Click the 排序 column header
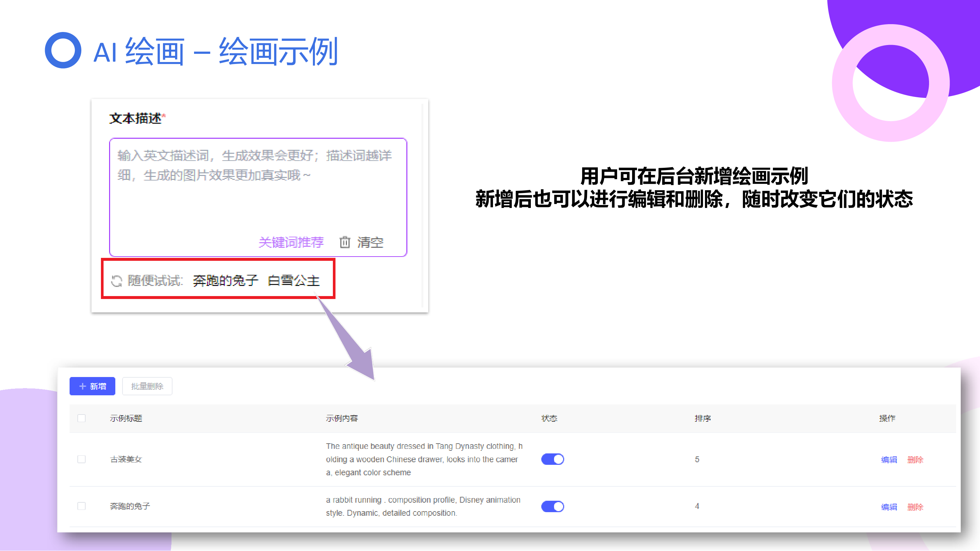This screenshot has width=980, height=551. point(702,418)
